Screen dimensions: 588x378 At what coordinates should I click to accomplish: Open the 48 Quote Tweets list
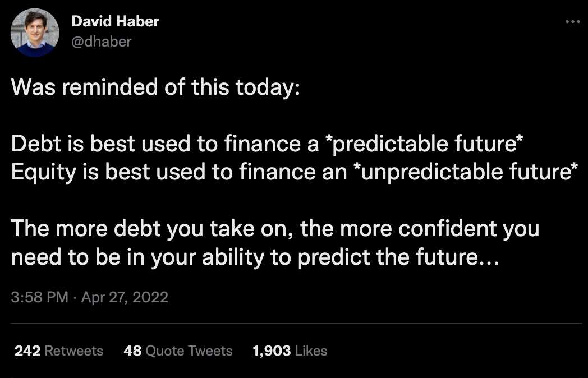(x=178, y=351)
